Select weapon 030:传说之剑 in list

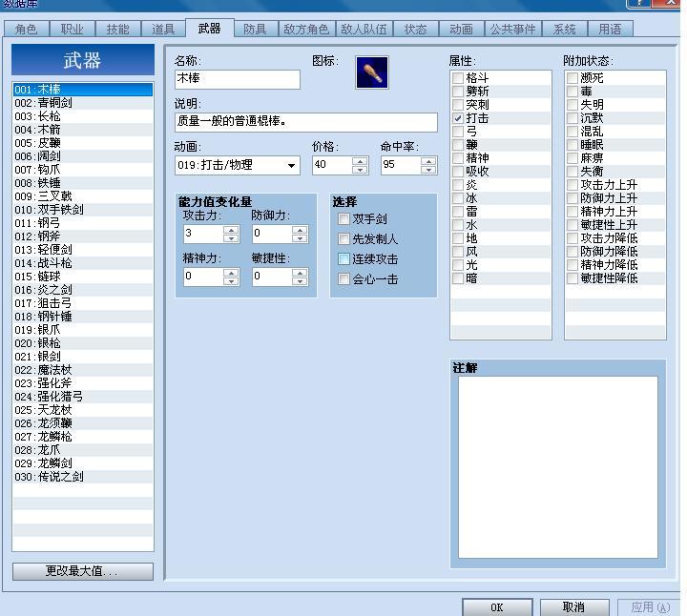[x=83, y=477]
